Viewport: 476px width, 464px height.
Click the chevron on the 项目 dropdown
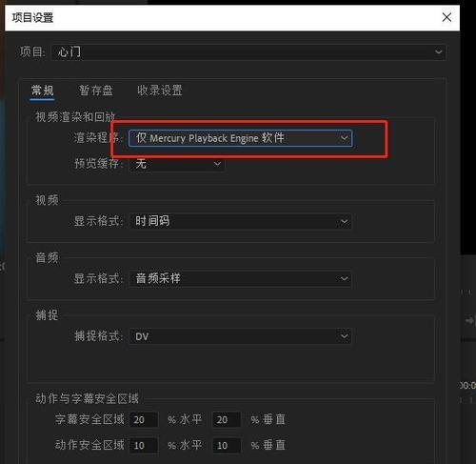click(439, 51)
